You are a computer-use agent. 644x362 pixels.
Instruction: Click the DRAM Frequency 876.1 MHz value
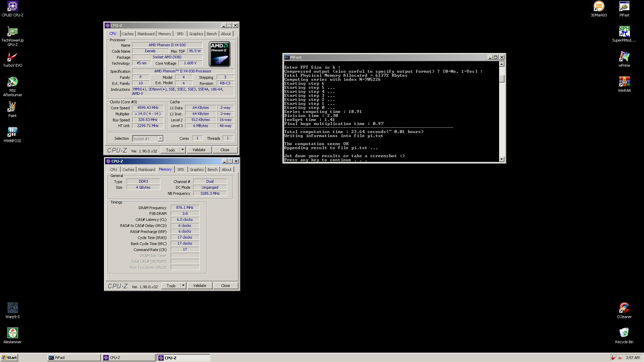[x=185, y=207]
